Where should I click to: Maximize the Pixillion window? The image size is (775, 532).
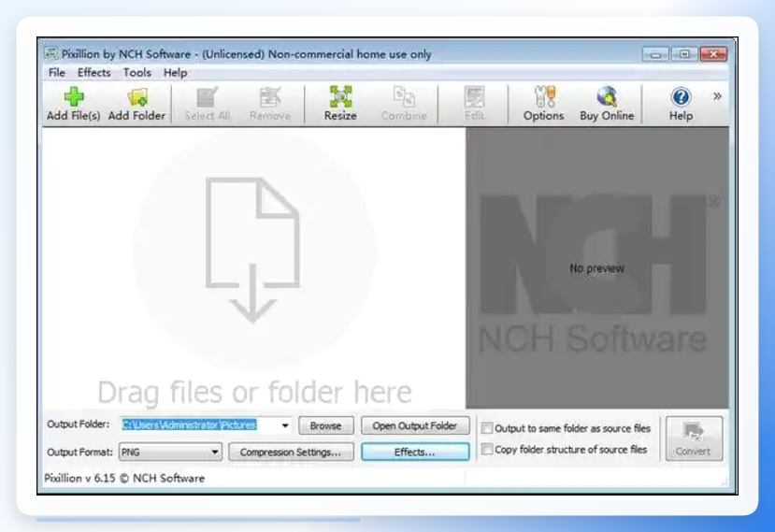tap(684, 54)
